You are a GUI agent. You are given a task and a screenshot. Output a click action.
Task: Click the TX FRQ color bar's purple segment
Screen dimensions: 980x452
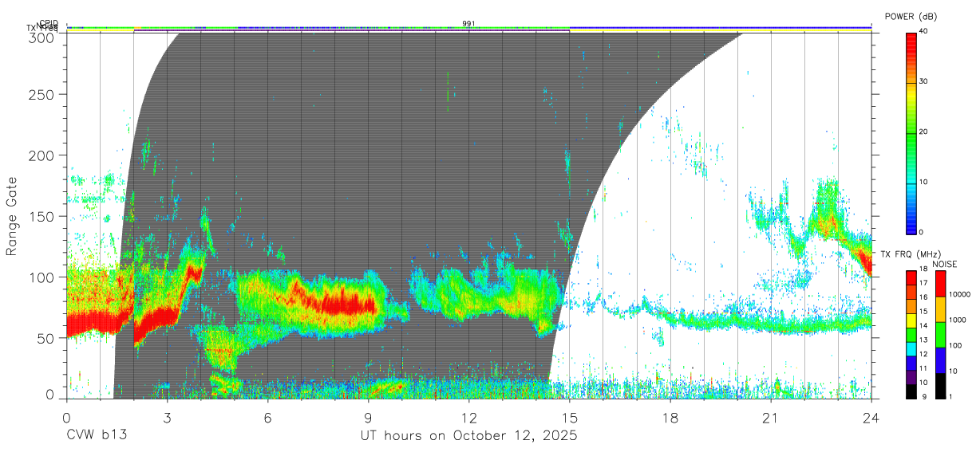(911, 377)
